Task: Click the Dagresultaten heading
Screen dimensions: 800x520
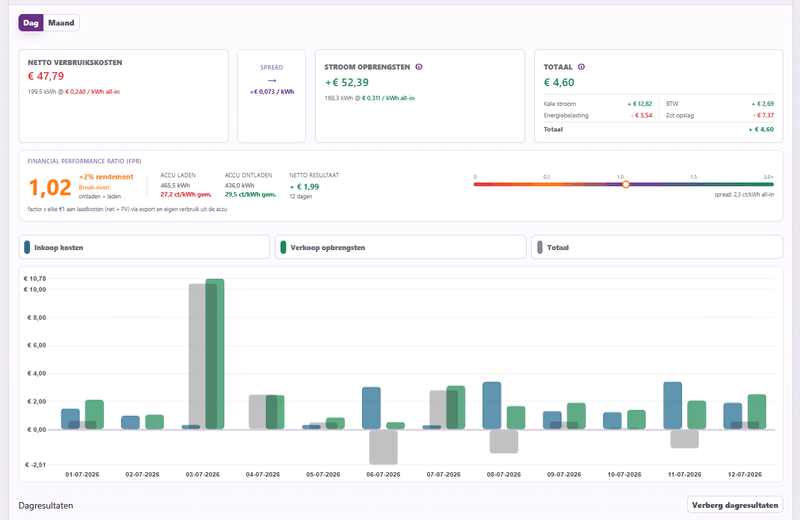Action: [x=46, y=506]
